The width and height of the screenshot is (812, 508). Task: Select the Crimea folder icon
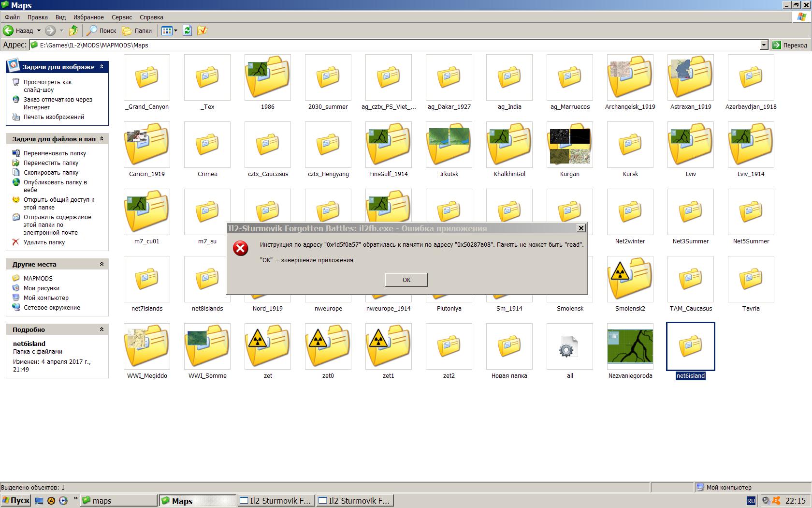click(x=207, y=145)
